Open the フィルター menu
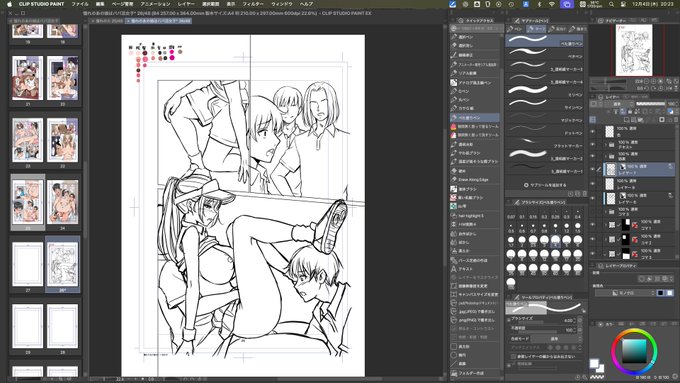The image size is (680, 383). pyautogui.click(x=252, y=4)
